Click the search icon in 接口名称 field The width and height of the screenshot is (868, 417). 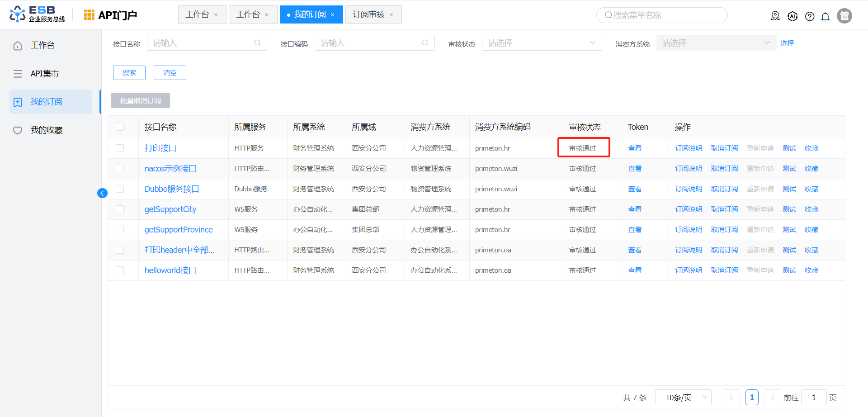tap(257, 43)
